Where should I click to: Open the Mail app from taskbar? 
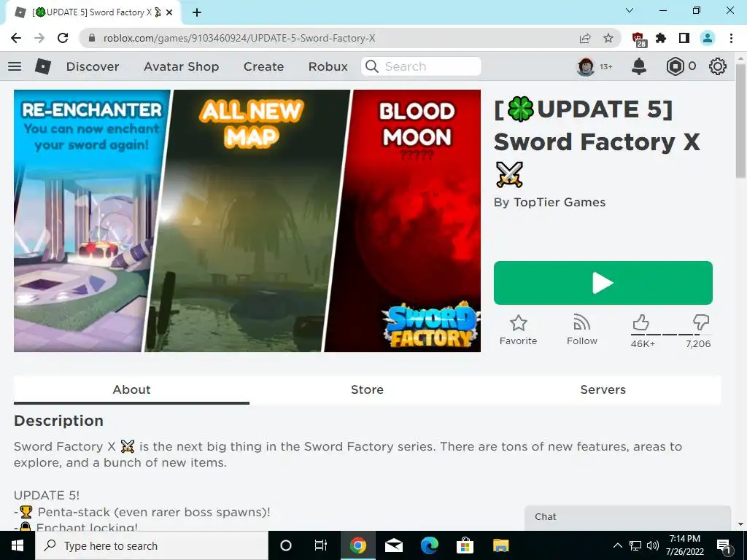coord(393,545)
